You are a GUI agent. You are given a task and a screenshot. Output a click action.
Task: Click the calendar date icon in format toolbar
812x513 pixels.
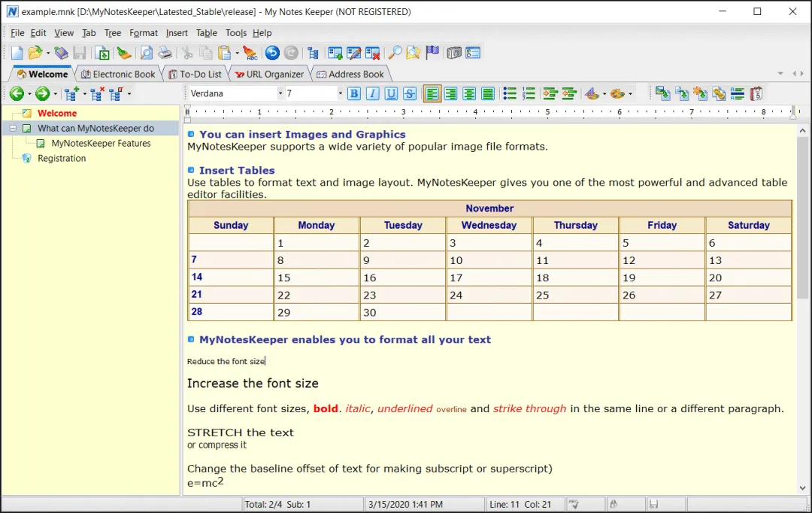[x=756, y=94]
